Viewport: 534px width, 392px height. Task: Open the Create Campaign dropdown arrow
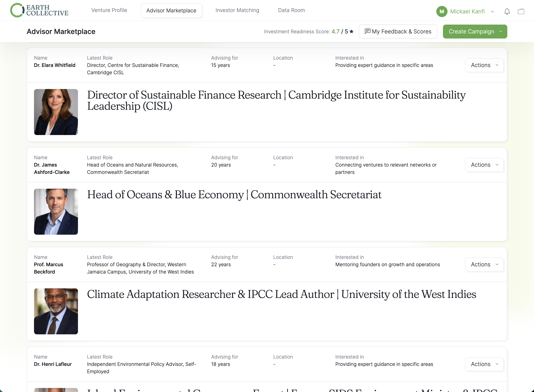pyautogui.click(x=501, y=31)
